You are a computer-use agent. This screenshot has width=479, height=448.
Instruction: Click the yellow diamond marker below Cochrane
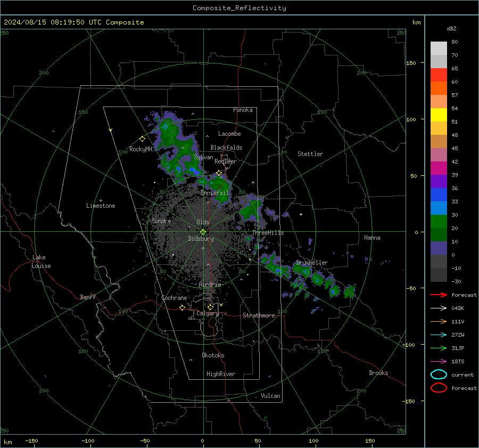click(182, 308)
